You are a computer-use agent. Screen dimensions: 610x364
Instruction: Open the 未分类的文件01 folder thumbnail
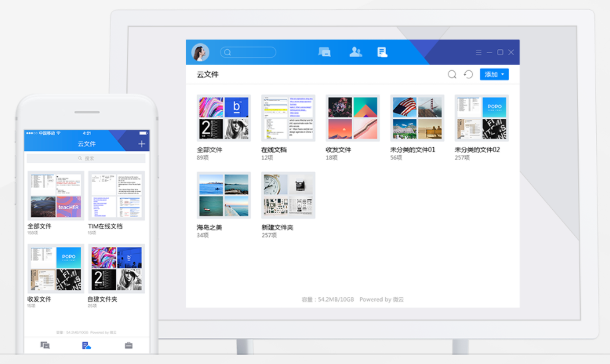(417, 118)
